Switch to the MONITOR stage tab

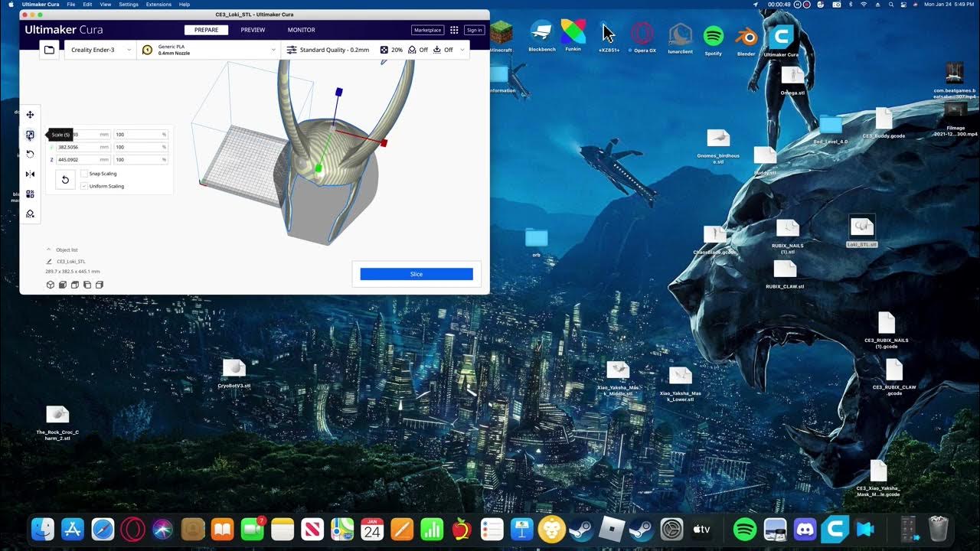click(301, 30)
